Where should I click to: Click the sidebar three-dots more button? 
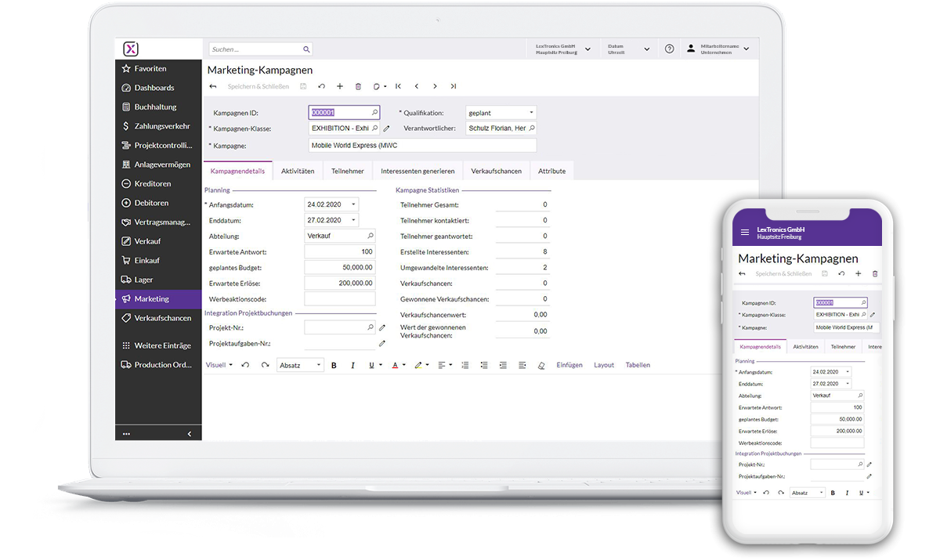tap(126, 433)
